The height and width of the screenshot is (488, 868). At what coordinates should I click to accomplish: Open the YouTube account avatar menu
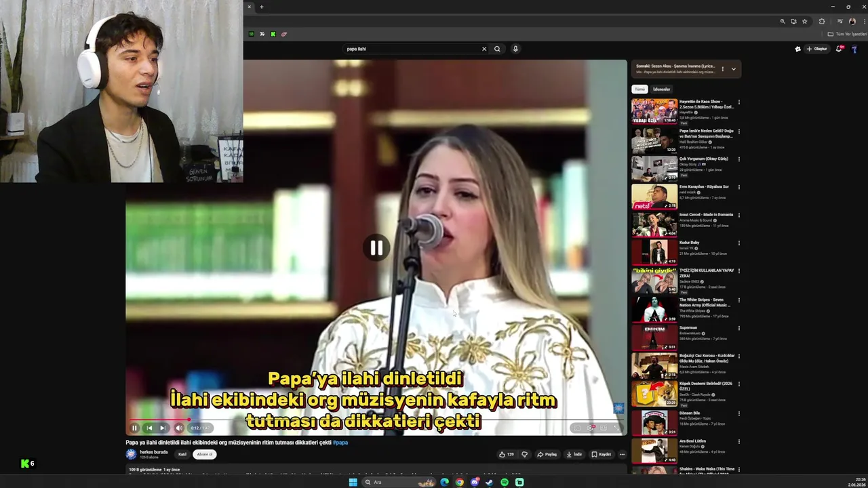[854, 49]
